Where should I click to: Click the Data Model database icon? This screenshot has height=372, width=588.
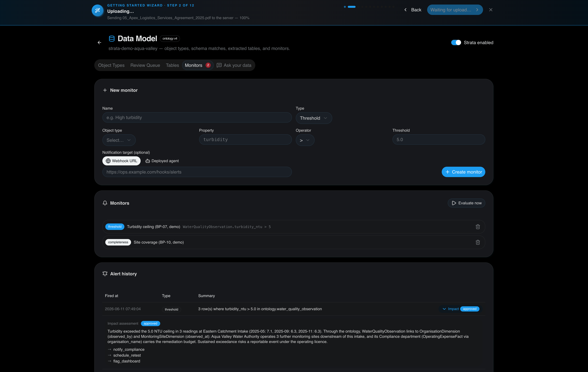pos(112,39)
